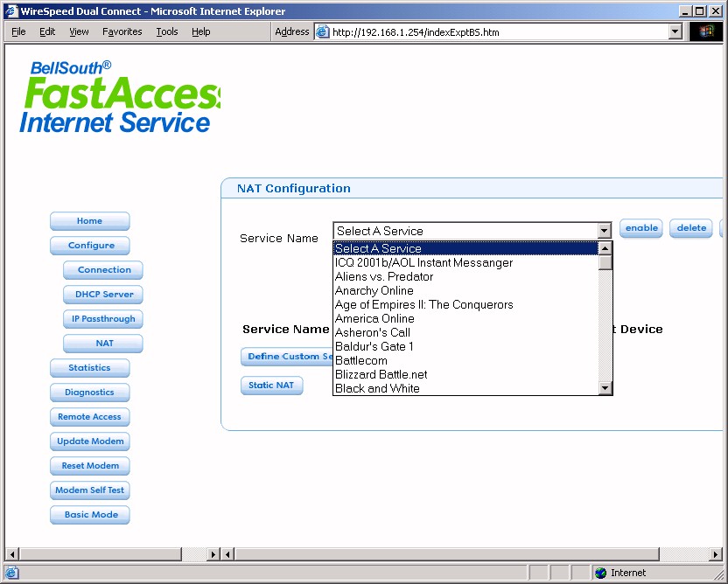Click the main frame scroll left arrow

(x=227, y=554)
